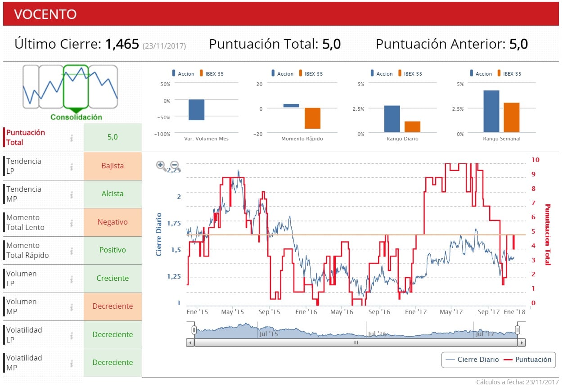Click blue Accion bar in Rango Diario
This screenshot has width=563, height=392.
pos(392,119)
